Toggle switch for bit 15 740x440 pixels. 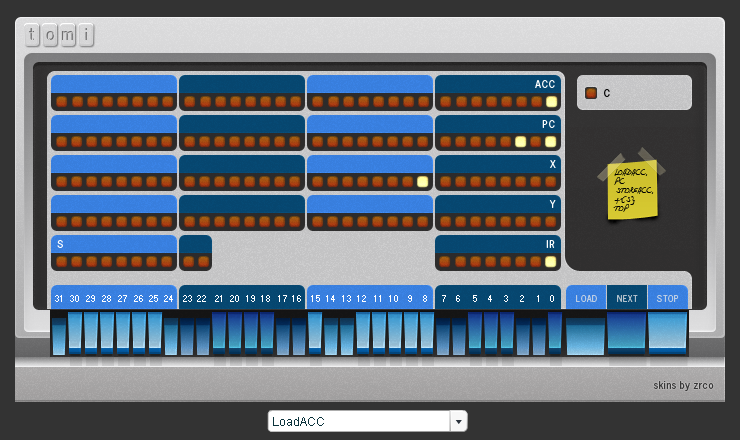point(315,333)
